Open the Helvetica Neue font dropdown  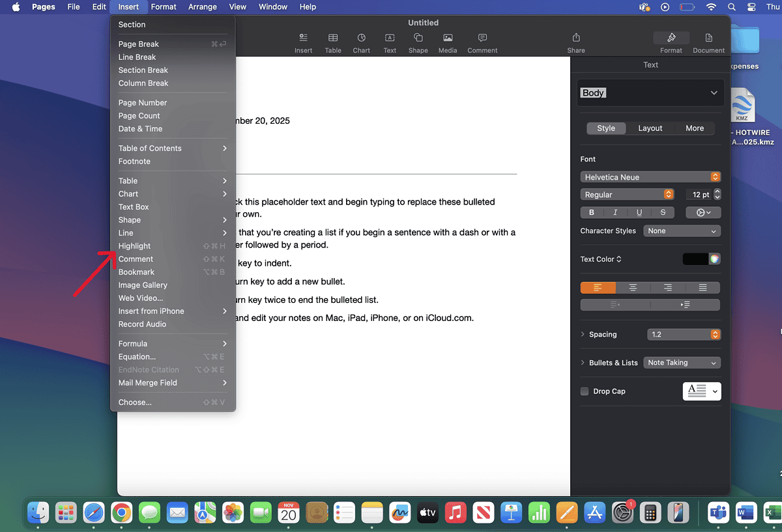click(650, 177)
